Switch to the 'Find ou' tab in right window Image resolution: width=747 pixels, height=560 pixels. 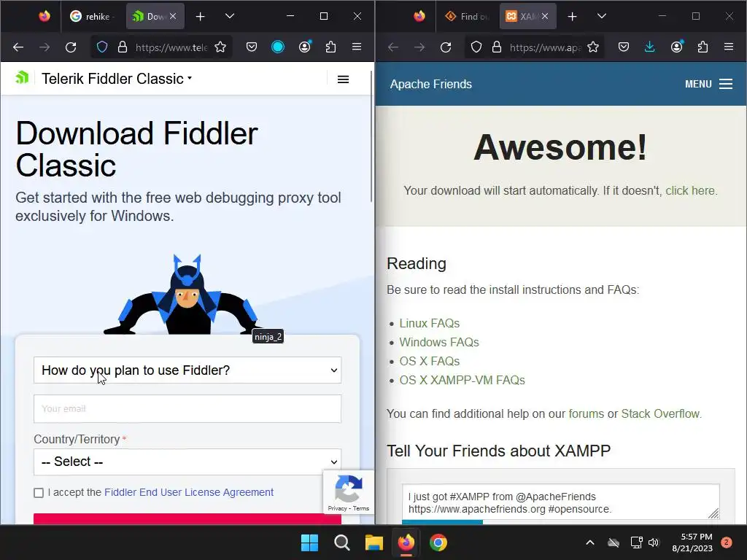pos(466,17)
